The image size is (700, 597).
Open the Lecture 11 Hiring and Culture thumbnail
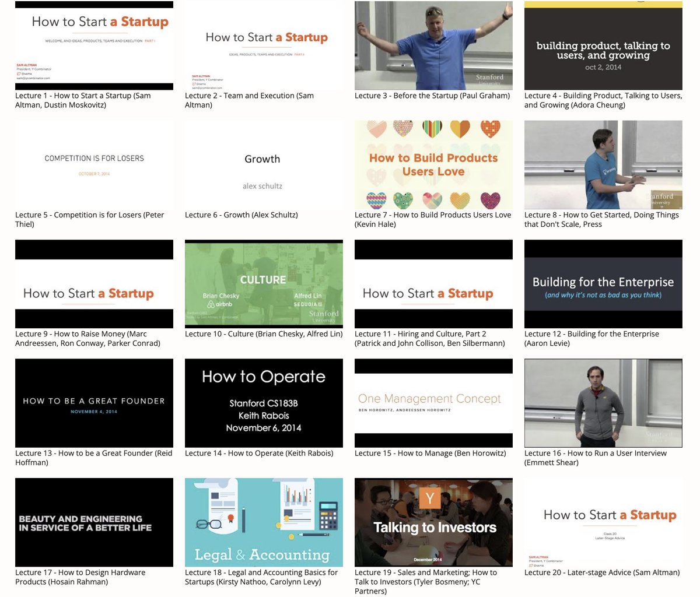point(433,284)
